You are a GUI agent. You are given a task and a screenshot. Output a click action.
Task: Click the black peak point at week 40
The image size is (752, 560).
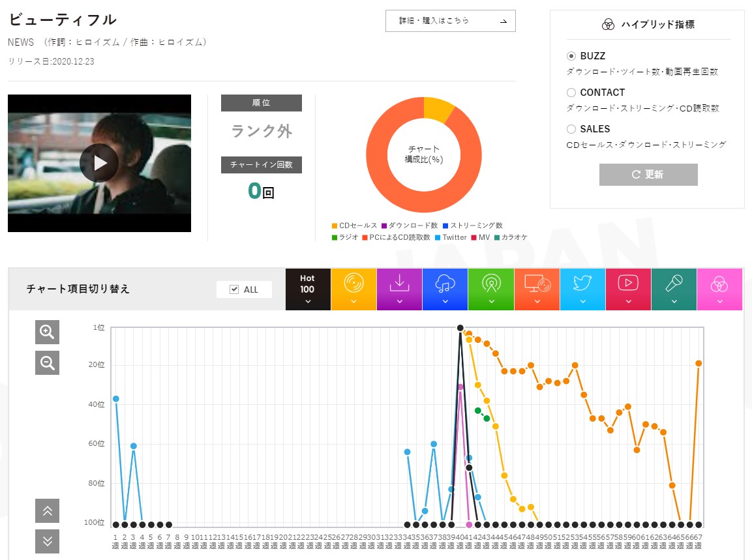coord(460,328)
